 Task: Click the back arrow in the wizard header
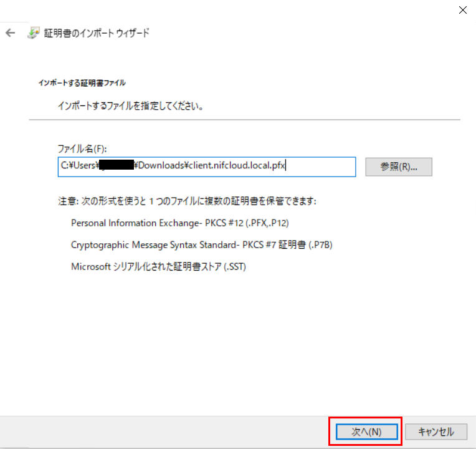[10, 33]
